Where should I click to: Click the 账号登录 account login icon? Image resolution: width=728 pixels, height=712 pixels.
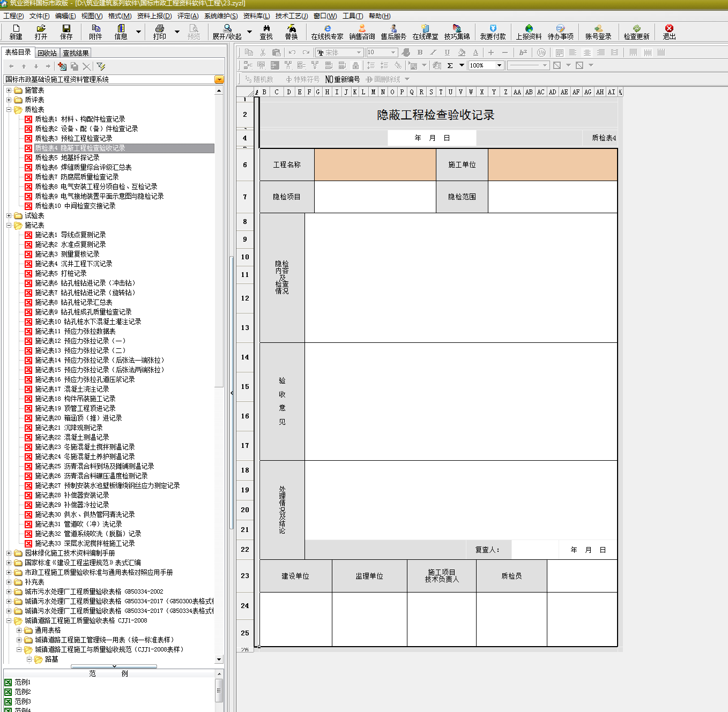599,32
